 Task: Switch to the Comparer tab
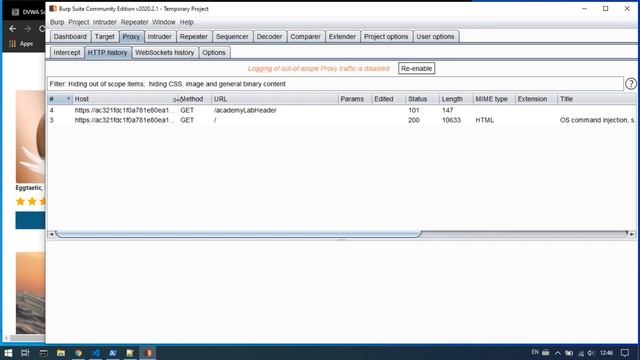click(305, 37)
